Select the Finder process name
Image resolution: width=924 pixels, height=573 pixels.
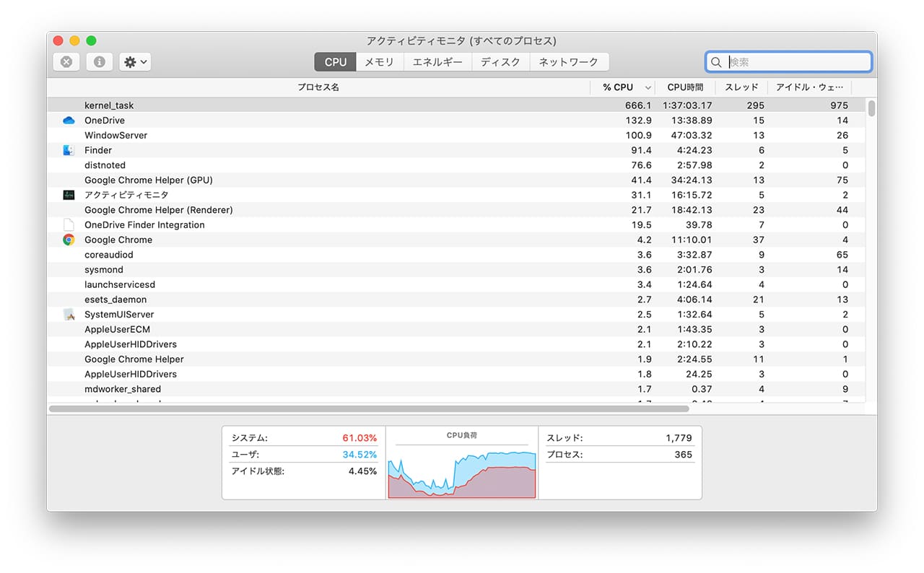98,150
